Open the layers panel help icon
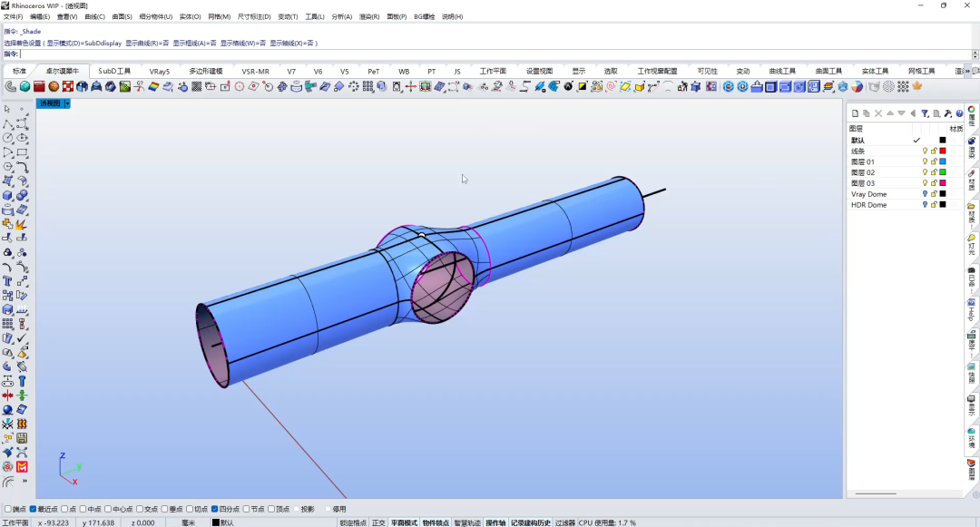 (959, 113)
